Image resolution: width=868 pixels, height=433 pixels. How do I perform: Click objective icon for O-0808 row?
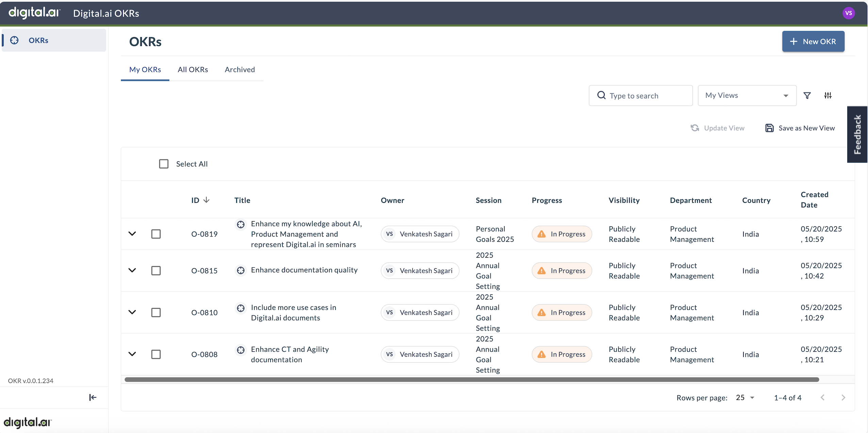click(241, 350)
